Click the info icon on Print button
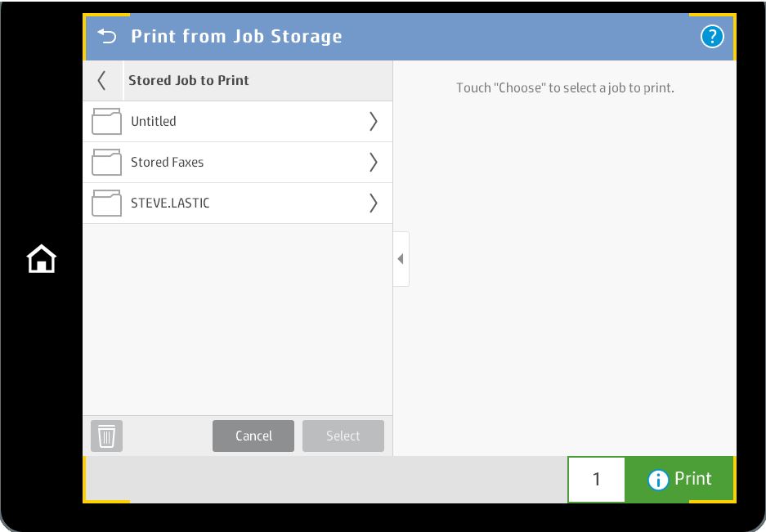Screen dimensions: 766x532 pos(657,480)
